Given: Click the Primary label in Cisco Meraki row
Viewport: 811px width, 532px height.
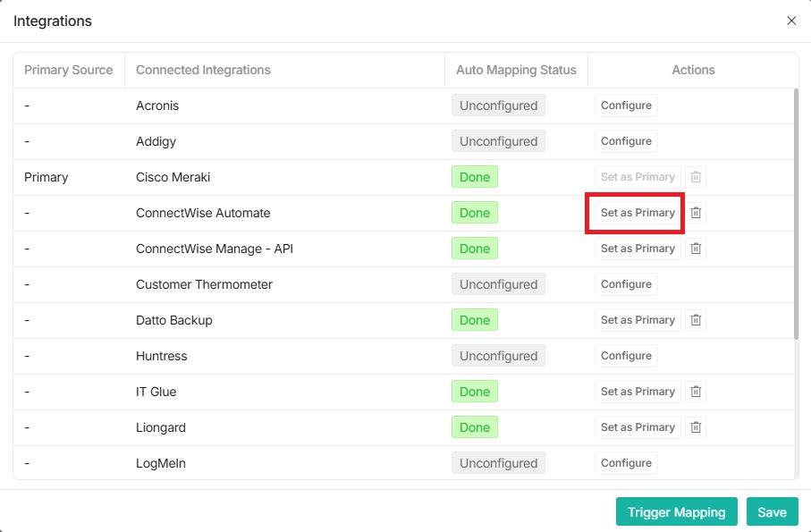Looking at the screenshot, I should coord(46,177).
